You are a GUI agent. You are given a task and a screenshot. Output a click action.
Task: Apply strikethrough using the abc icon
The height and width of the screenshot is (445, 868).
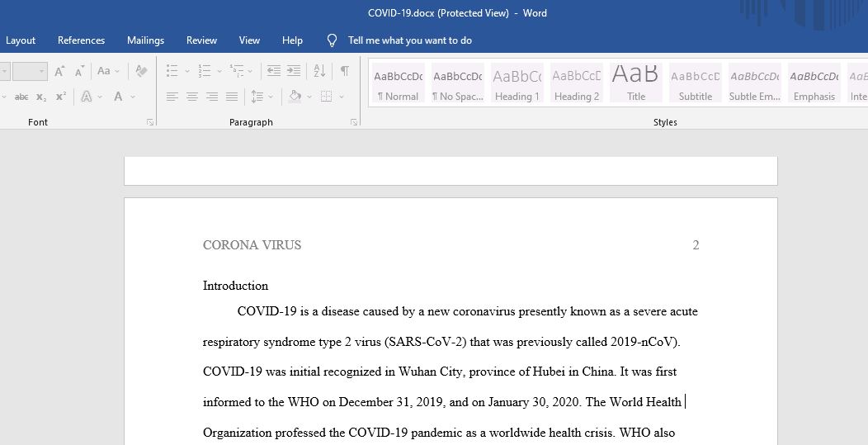(21, 97)
